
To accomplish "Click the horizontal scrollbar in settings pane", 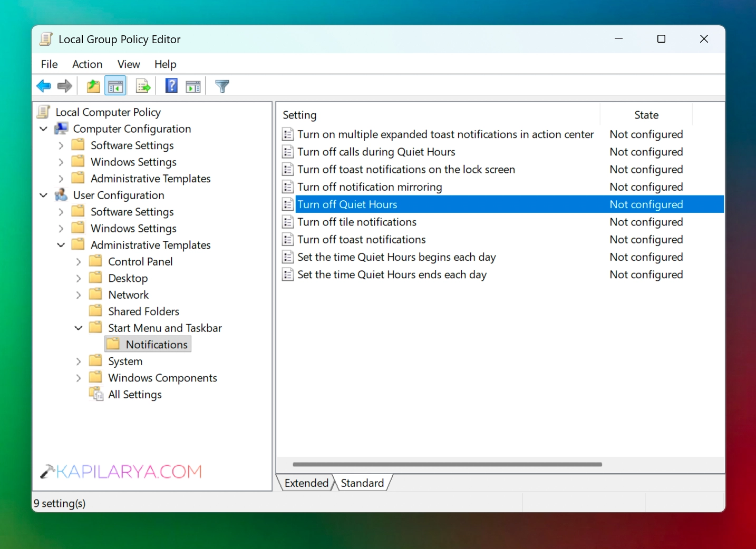I will (447, 464).
